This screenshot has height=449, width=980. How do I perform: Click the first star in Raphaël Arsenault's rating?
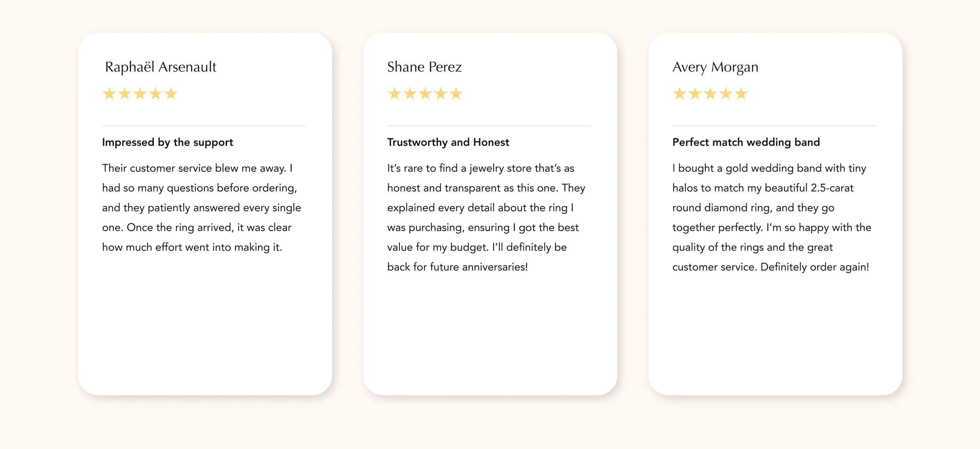click(109, 94)
